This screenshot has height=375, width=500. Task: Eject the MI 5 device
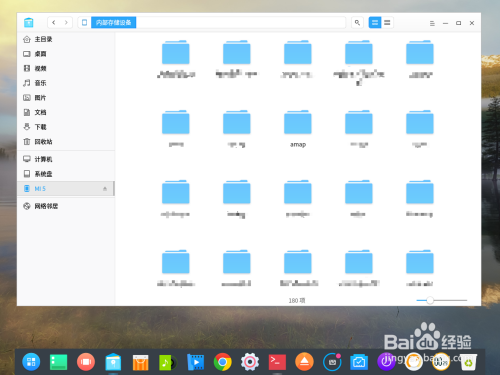105,189
